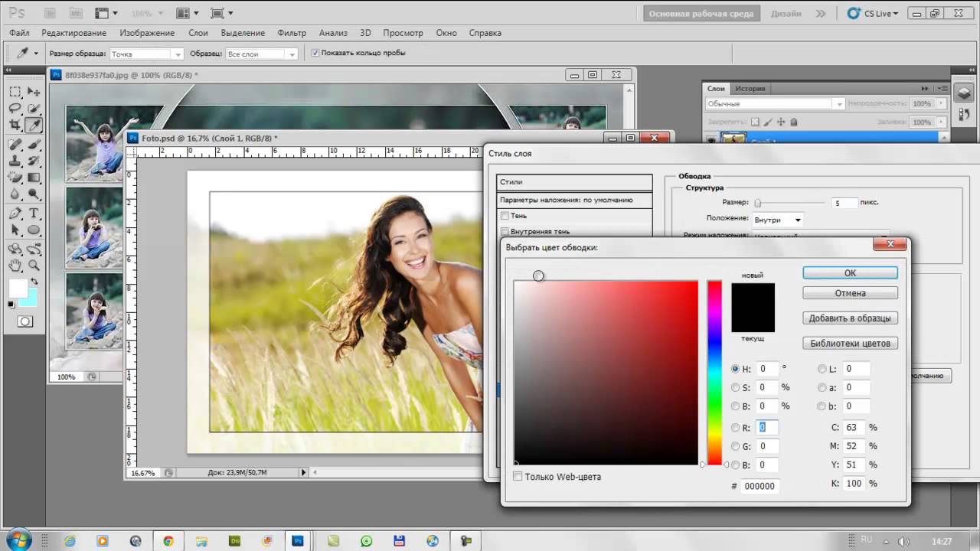This screenshot has height=551, width=980.
Task: Select the Ellipse shape tool
Action: [x=34, y=230]
